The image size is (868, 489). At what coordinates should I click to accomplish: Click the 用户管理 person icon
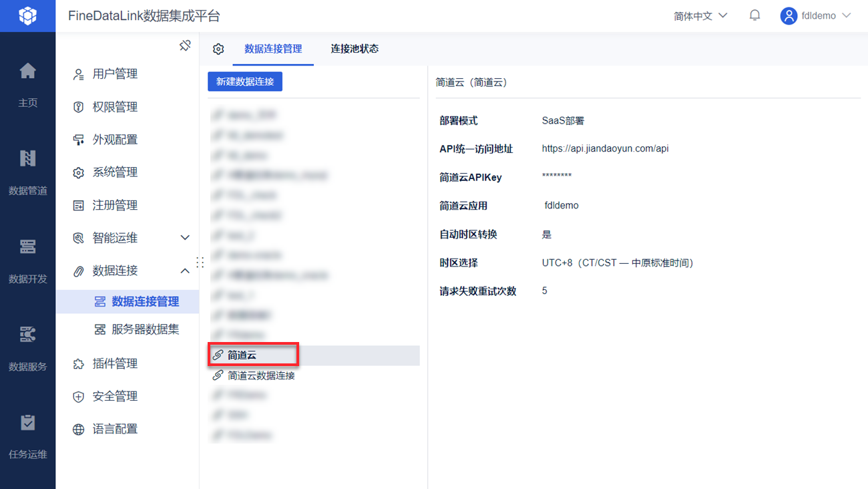click(78, 74)
